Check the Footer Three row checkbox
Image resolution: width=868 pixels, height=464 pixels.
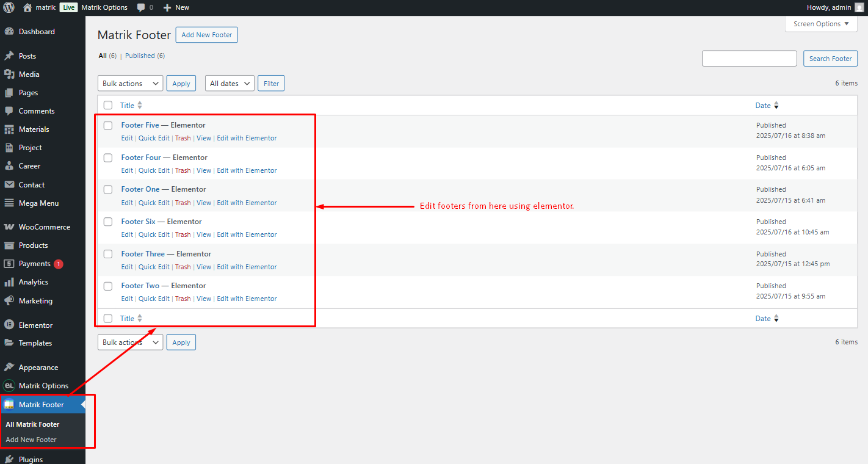tap(108, 254)
